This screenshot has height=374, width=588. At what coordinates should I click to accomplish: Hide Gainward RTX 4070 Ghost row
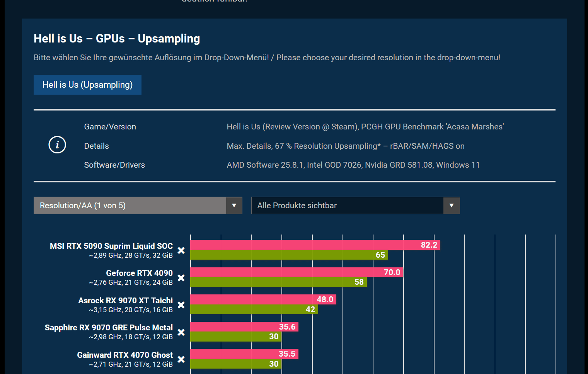181,359
